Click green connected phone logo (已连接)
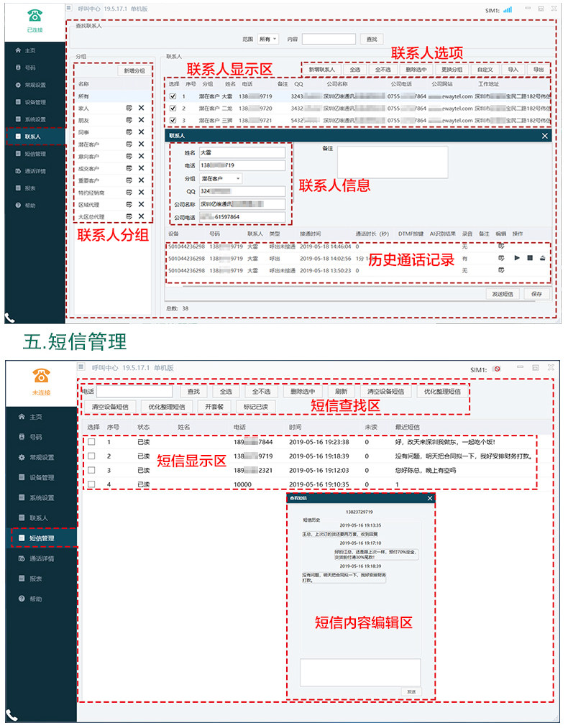 (x=35, y=15)
